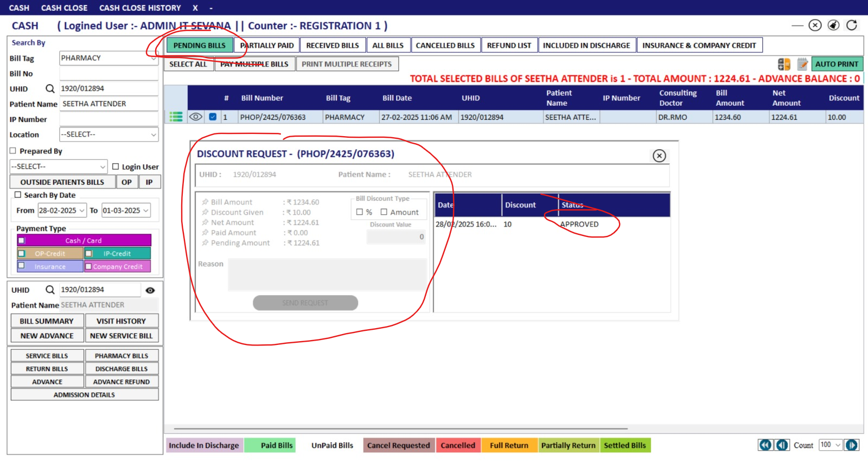The width and height of the screenshot is (868, 461).
Task: Switch to the Partially Paid tab
Action: coord(267,46)
